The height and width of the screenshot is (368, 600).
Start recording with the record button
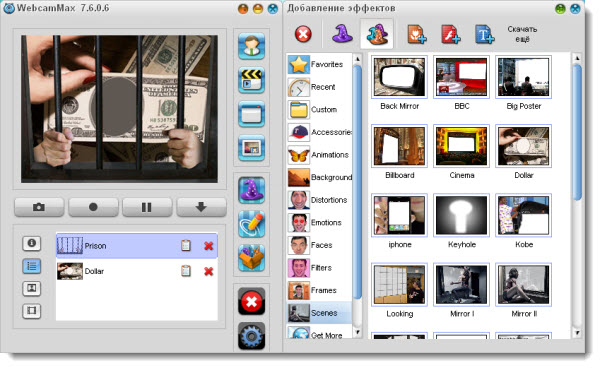pos(93,207)
